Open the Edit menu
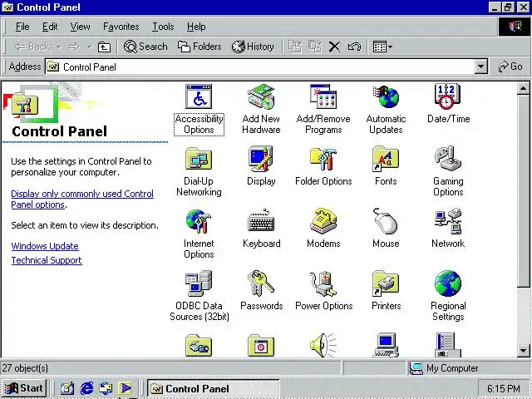532x399 pixels. click(x=50, y=27)
